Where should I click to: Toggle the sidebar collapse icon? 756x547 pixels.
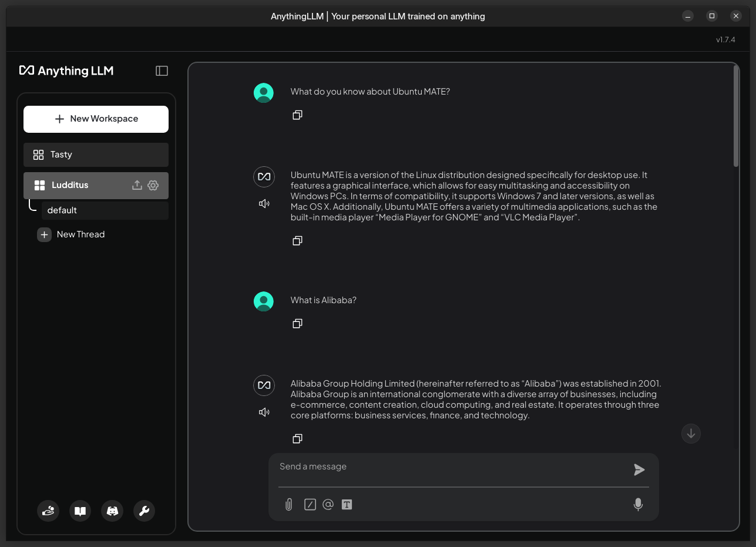point(162,71)
